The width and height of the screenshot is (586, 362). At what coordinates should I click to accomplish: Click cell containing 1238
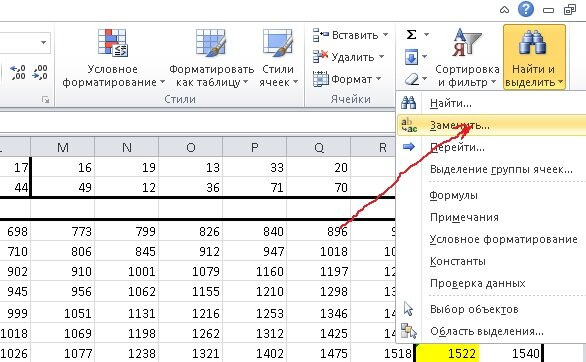pyautogui.click(x=127, y=353)
